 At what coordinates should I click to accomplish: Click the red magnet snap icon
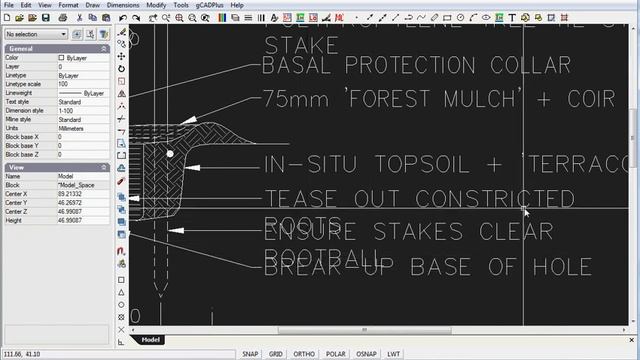(x=121, y=251)
